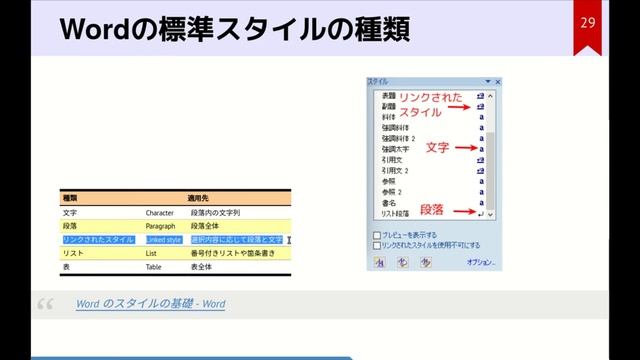
Task: Tick リンクされたスタイルを使用不可にする checkbox
Action: [377, 245]
